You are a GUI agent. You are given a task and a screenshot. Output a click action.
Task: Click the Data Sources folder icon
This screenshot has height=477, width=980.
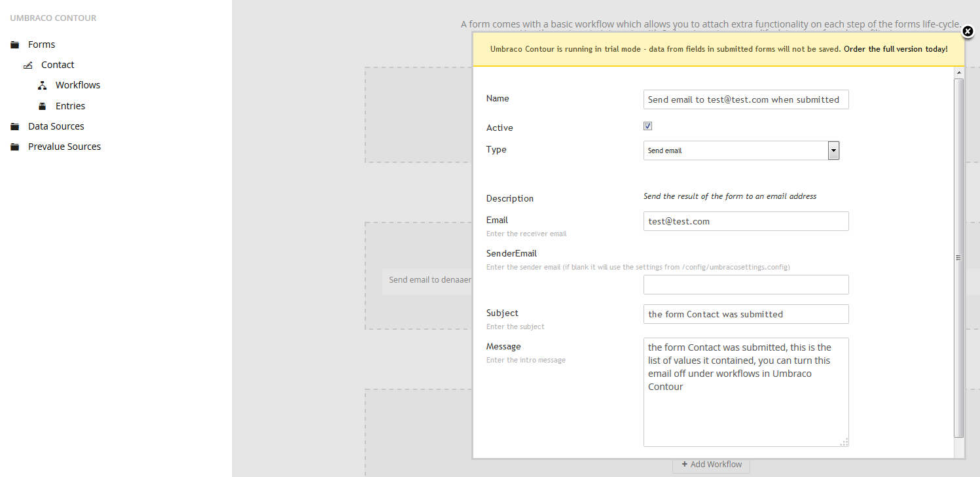(15, 127)
